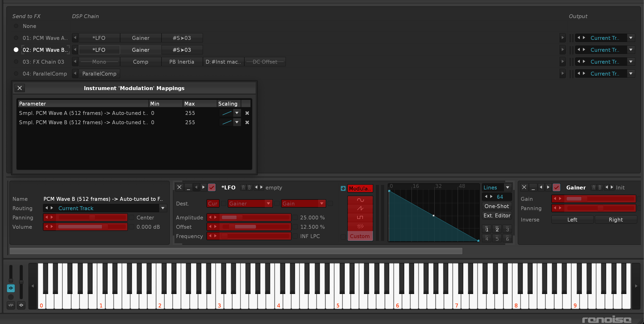Open output dropdown for 03: FX Chain 03
Viewport: 644px width, 324px height.
pos(631,62)
